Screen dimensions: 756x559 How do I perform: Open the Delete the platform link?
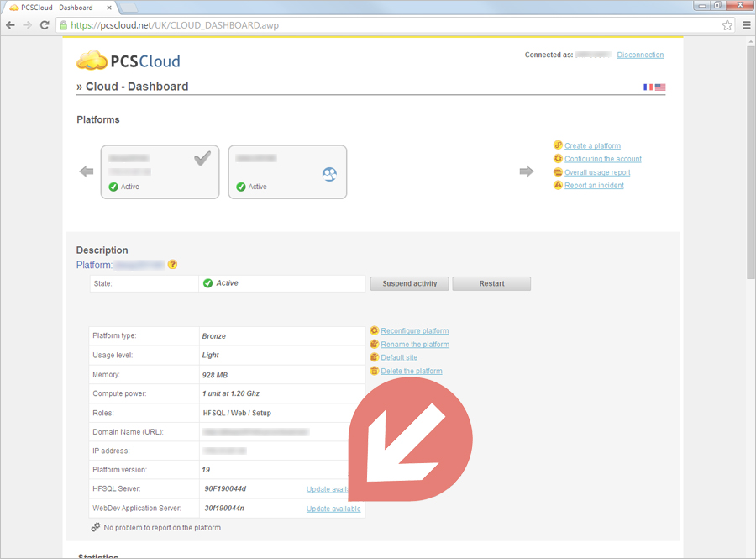(x=412, y=371)
